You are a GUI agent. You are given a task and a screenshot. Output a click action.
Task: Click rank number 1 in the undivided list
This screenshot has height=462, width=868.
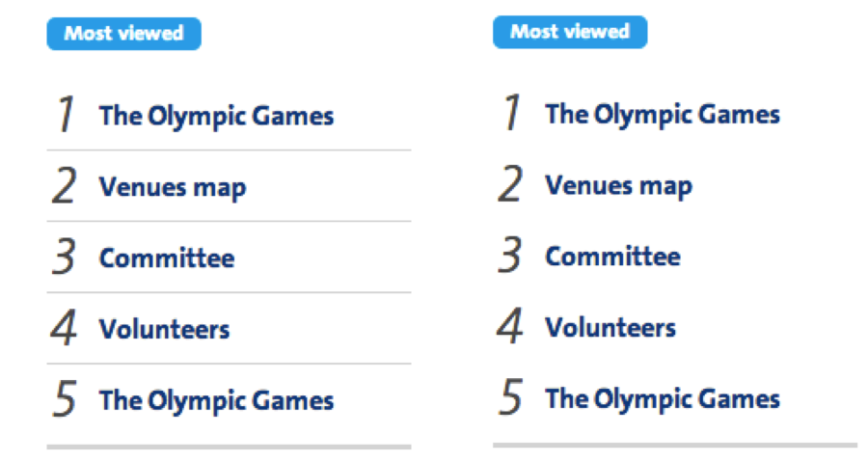click(511, 112)
